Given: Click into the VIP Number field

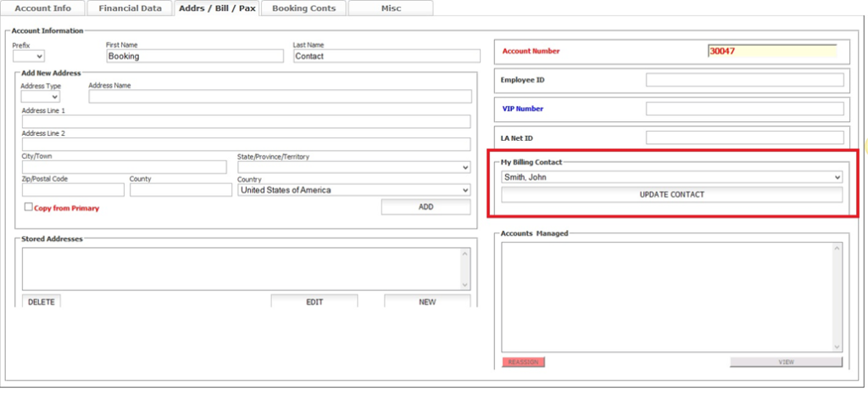Looking at the screenshot, I should (744, 109).
